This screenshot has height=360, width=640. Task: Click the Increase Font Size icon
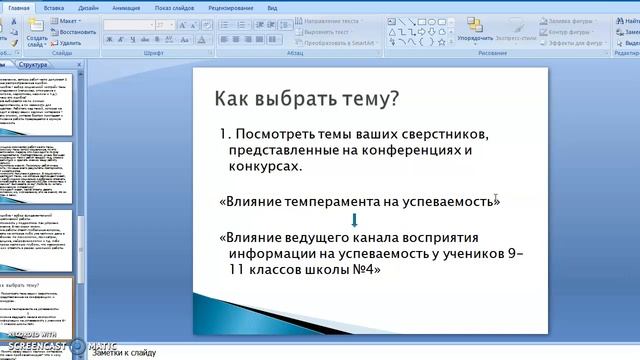coord(182,25)
